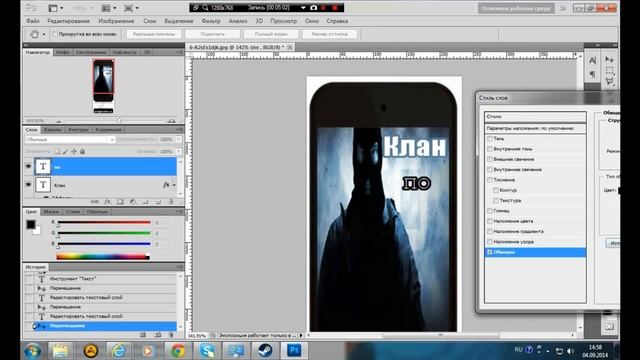Click the color spectrum ramp bar
640x360 pixels.
(103, 257)
